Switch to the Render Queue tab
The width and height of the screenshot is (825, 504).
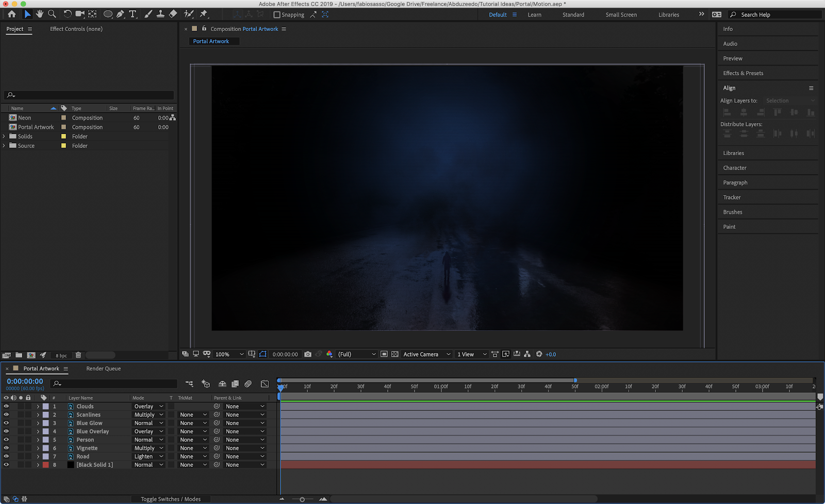103,368
